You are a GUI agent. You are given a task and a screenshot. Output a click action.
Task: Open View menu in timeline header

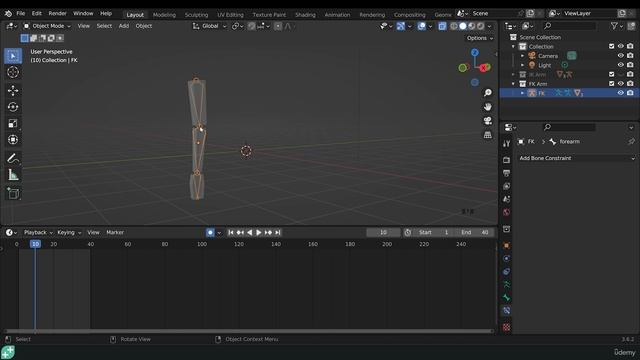93,232
